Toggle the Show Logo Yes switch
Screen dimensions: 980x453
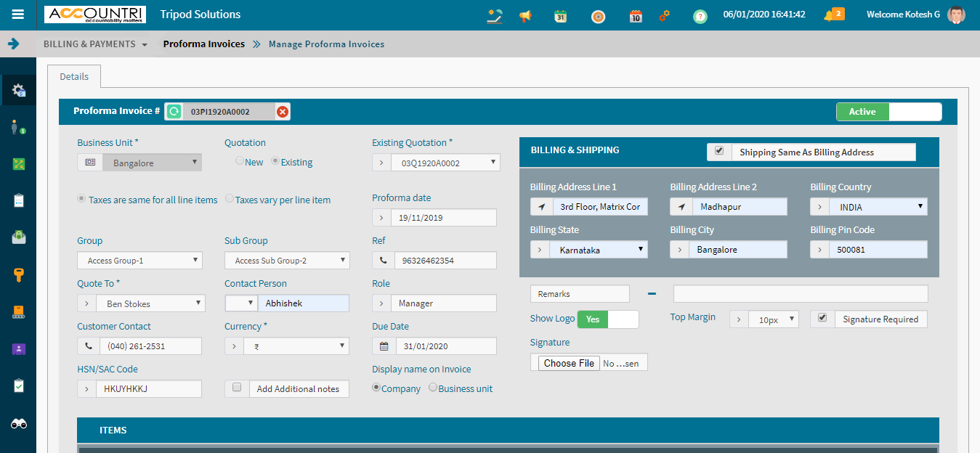coord(608,319)
